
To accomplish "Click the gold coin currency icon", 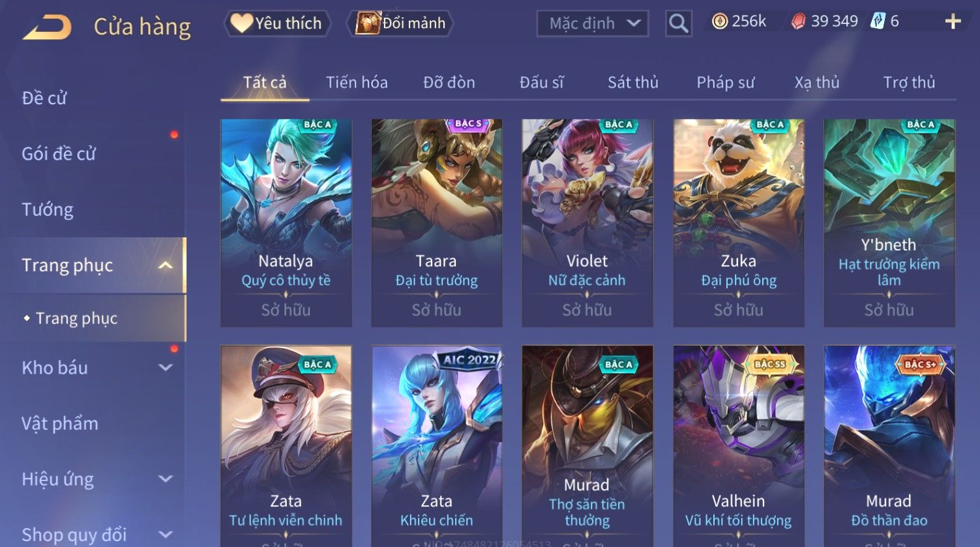I will coord(719,22).
